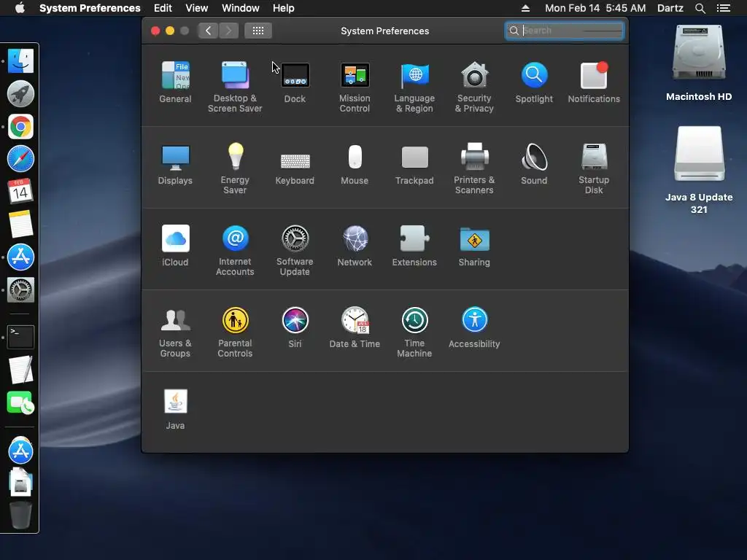Image resolution: width=747 pixels, height=560 pixels.
Task: Click the Show All grid button
Action: [x=258, y=31]
